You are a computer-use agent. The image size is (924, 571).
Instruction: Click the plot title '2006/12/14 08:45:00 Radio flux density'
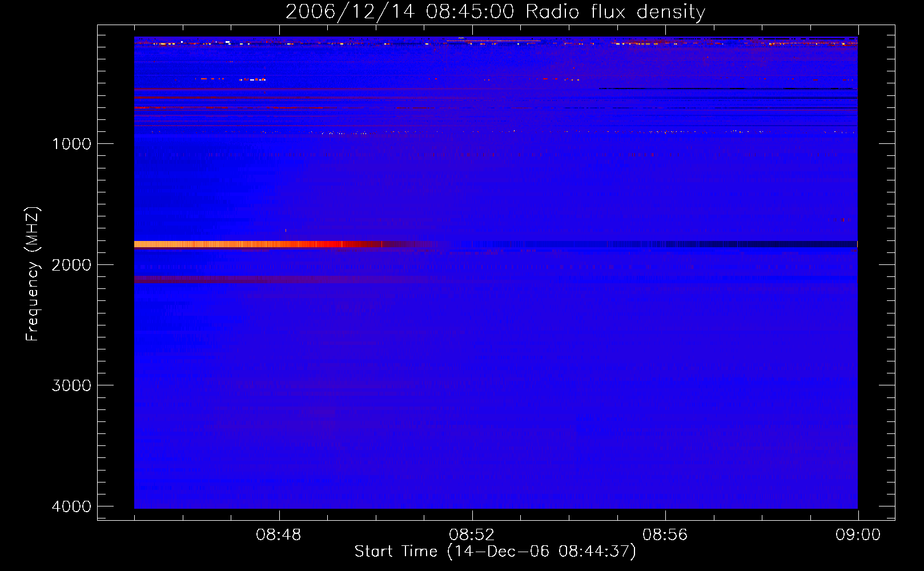coord(495,11)
